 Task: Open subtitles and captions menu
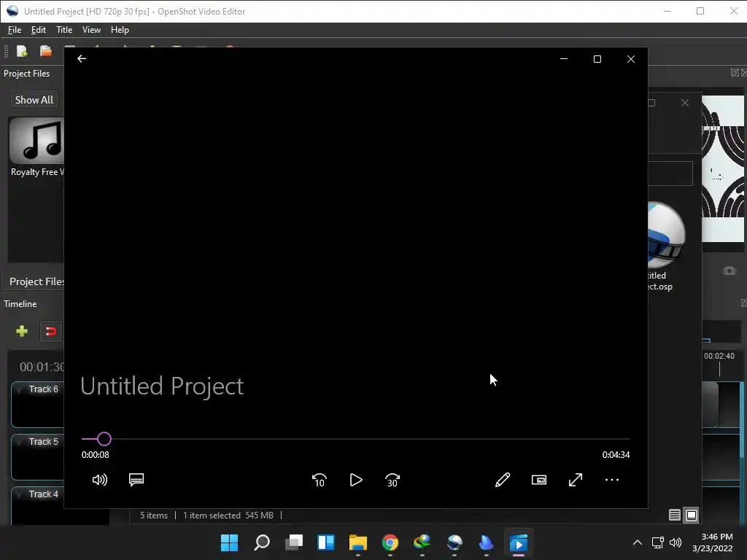(x=136, y=480)
